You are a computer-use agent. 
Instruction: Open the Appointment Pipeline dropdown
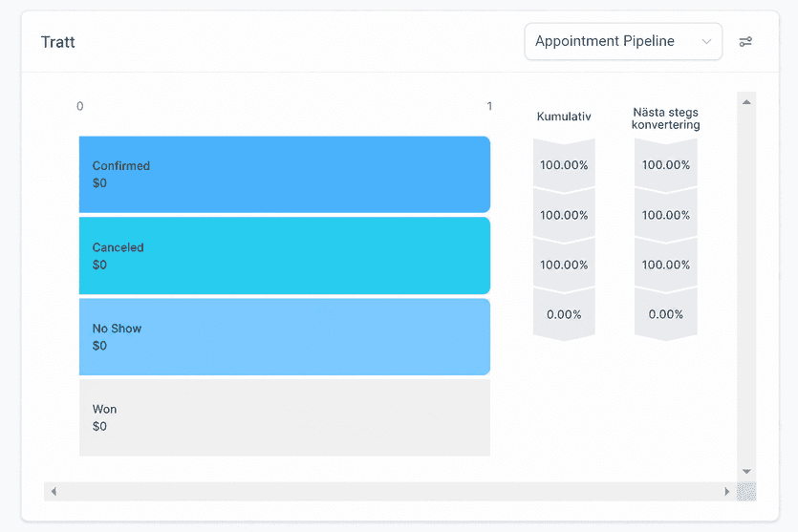[623, 41]
